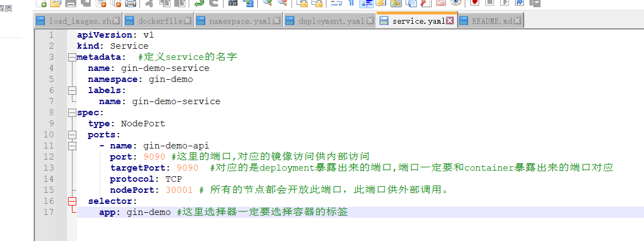Click the Close document toolbar icon
Viewport: 644px width, 241px height.
coord(101,3)
